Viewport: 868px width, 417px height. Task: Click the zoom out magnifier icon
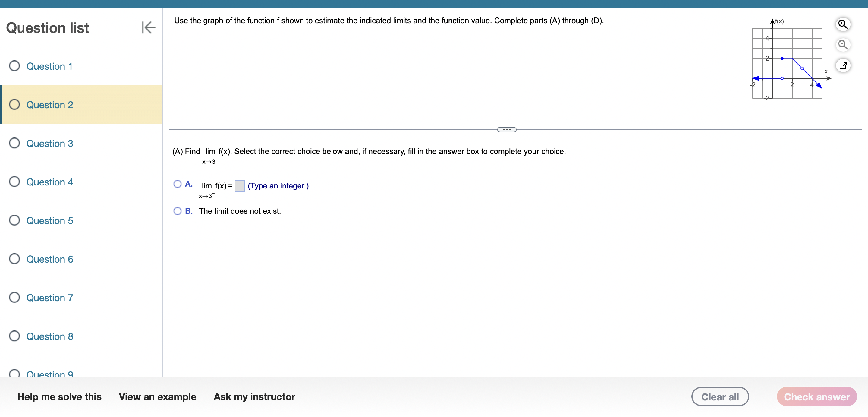pyautogui.click(x=843, y=45)
